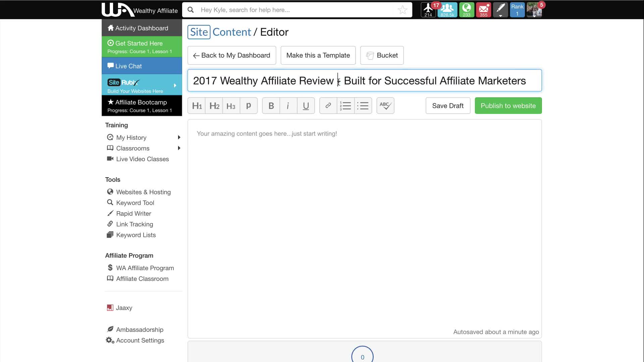Click Make this a Template

click(318, 55)
